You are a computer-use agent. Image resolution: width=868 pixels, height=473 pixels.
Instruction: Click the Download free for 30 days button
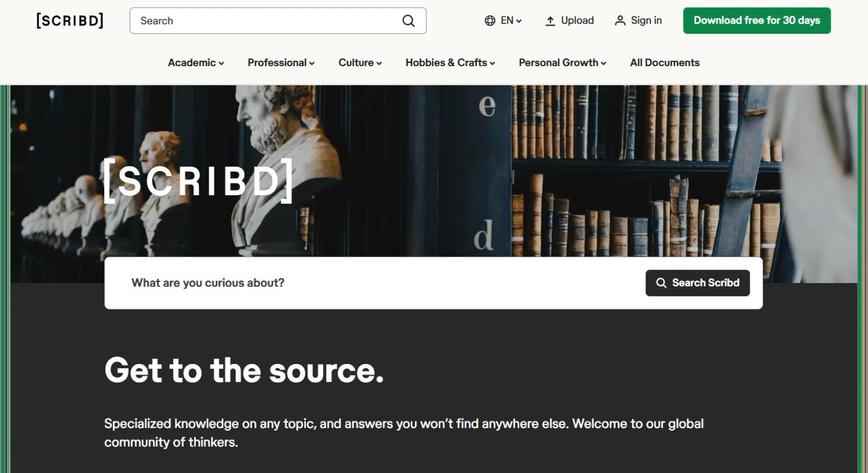point(757,21)
